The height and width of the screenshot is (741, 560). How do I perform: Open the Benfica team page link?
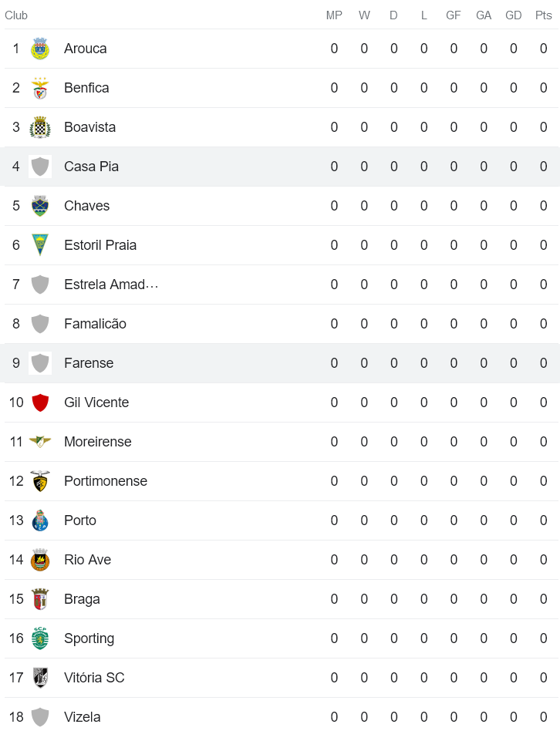pyautogui.click(x=86, y=88)
